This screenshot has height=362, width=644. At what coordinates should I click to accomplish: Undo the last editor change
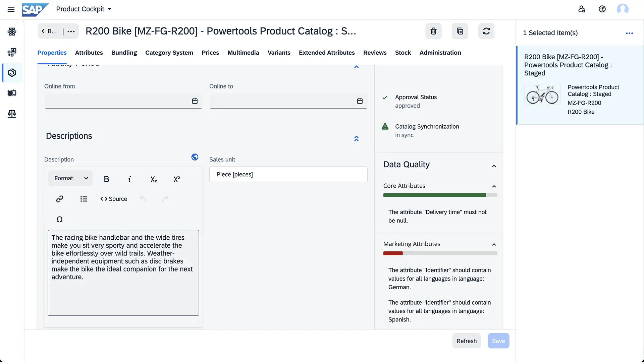click(143, 199)
